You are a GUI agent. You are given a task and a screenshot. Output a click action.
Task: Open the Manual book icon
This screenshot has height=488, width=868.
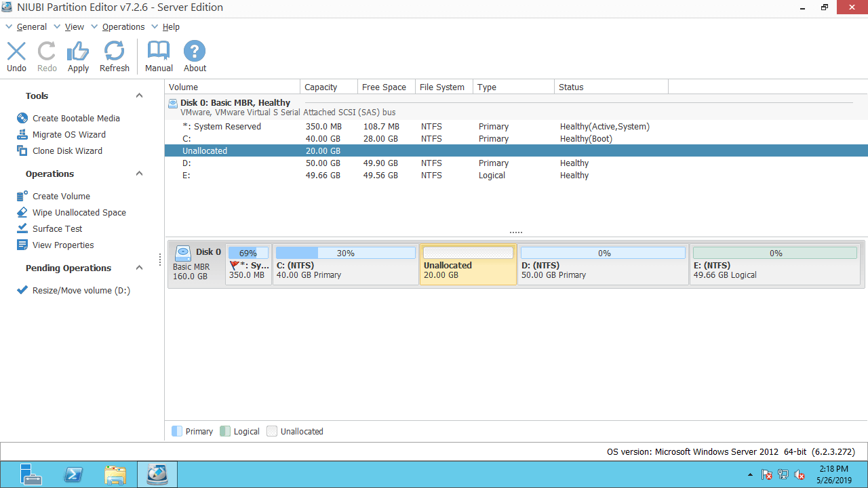pos(159,52)
